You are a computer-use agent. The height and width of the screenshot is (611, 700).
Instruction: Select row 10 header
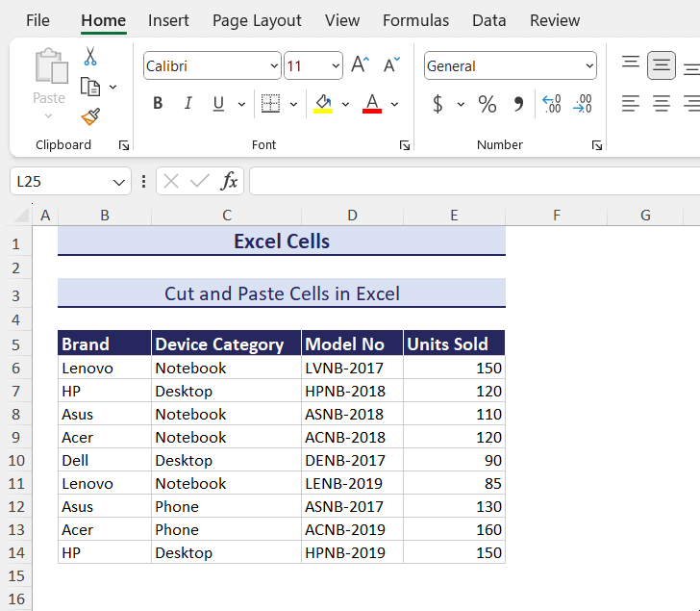click(16, 461)
